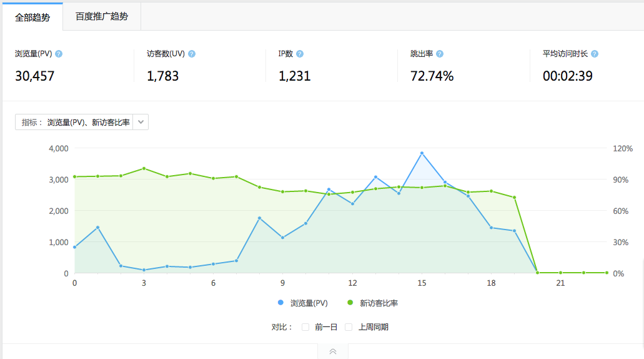Click the 30,457 page views value
The width and height of the screenshot is (644, 359).
point(35,76)
